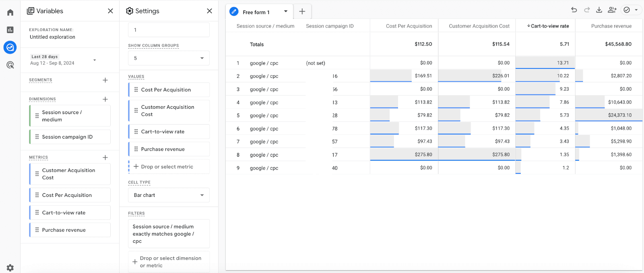Grab handle of Session campaign ID dimension
Screen dimensions: 644x273
point(37,137)
